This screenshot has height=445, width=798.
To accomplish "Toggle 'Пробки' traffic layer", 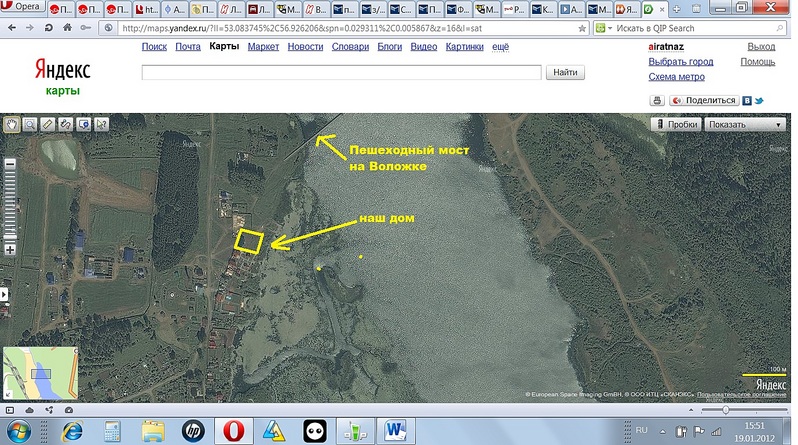I will tap(676, 124).
